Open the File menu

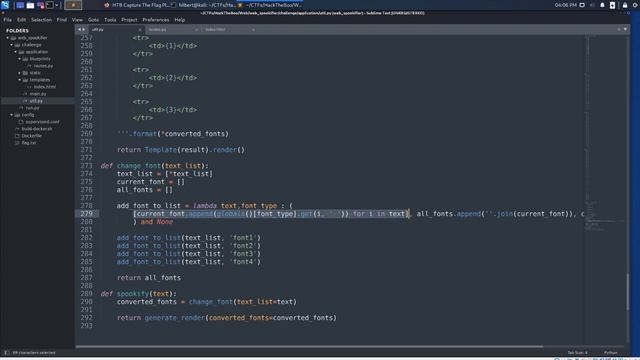7,20
